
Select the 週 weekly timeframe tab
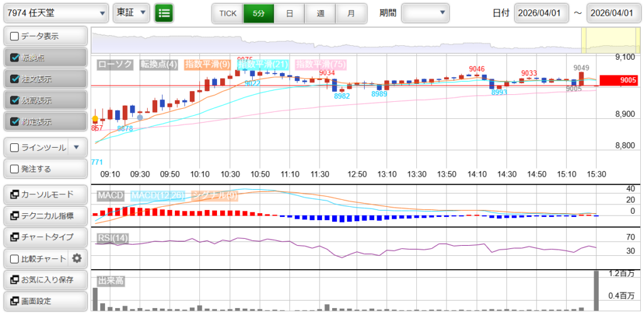click(x=321, y=13)
